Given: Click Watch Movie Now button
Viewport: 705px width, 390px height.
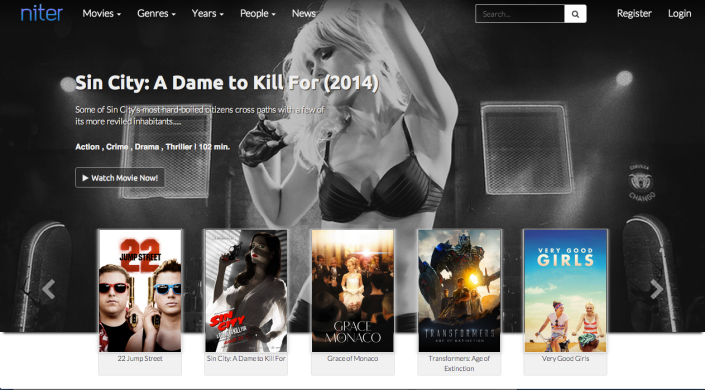Looking at the screenshot, I should click(x=120, y=178).
